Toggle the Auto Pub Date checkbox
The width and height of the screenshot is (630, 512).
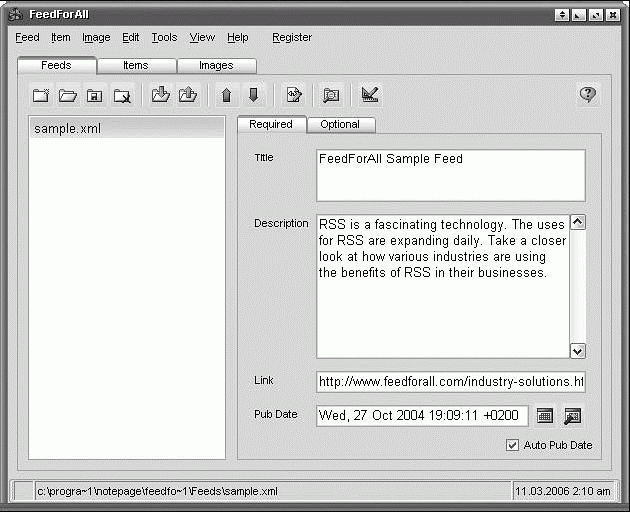tap(512, 445)
